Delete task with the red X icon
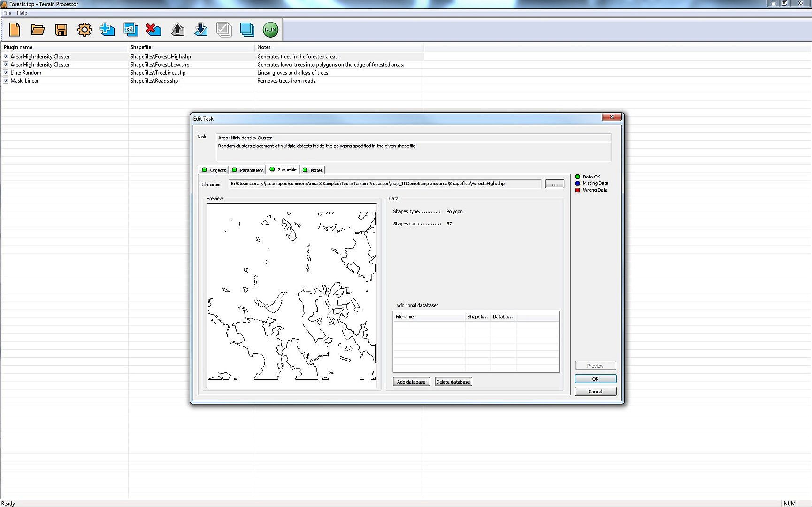 pyautogui.click(x=153, y=30)
